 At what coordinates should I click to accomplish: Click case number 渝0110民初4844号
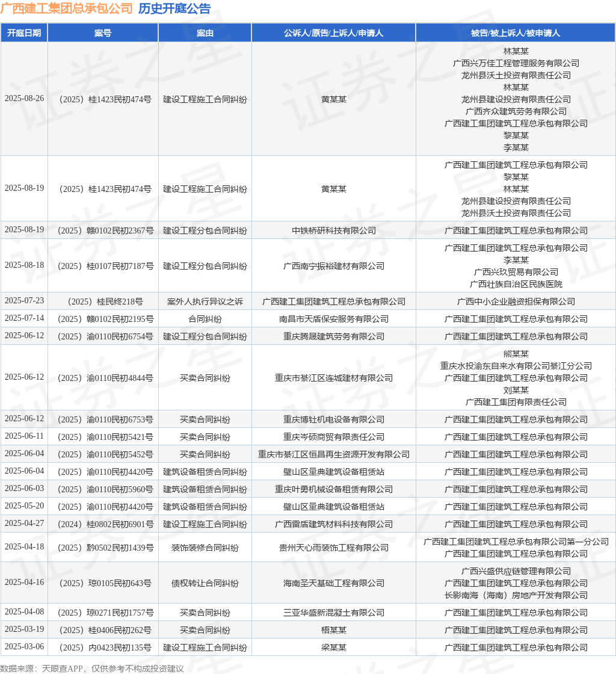click(106, 378)
